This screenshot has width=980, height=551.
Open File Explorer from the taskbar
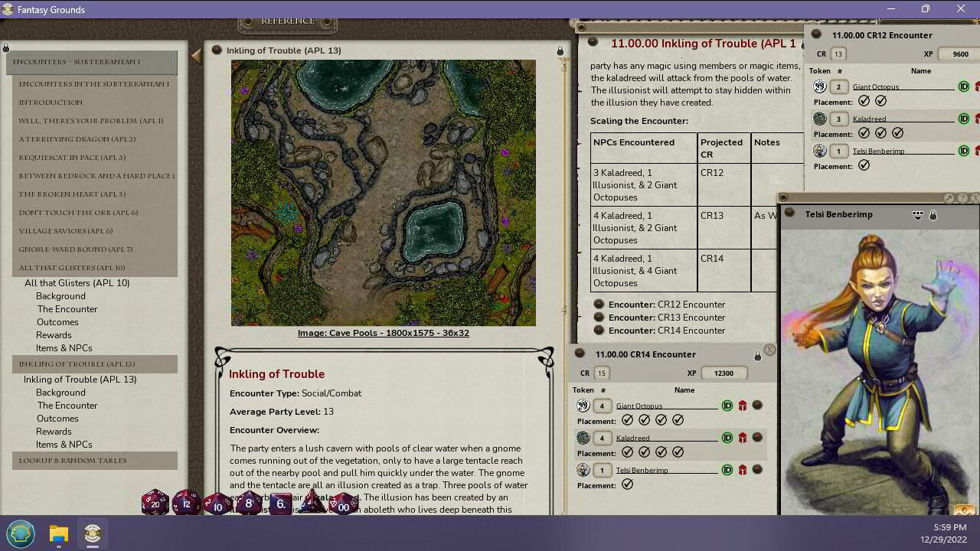58,533
